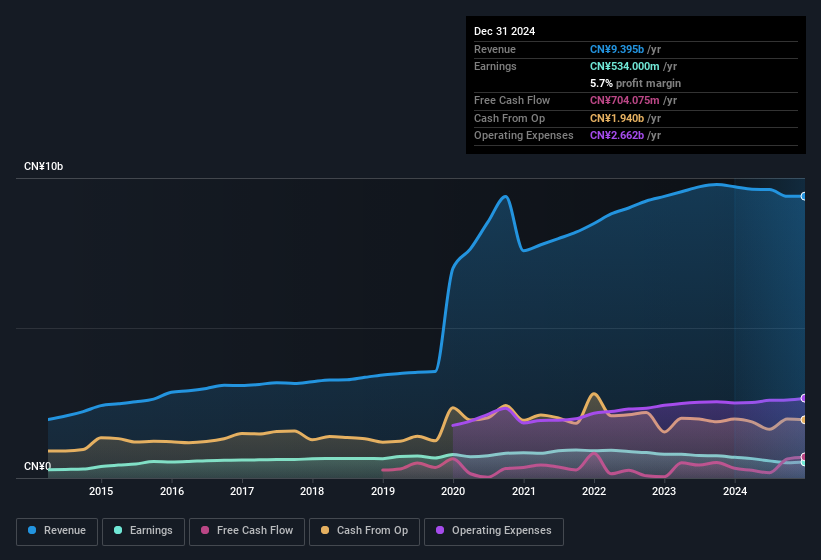Click the 2020 x-axis label
821x560 pixels.
pyautogui.click(x=453, y=491)
